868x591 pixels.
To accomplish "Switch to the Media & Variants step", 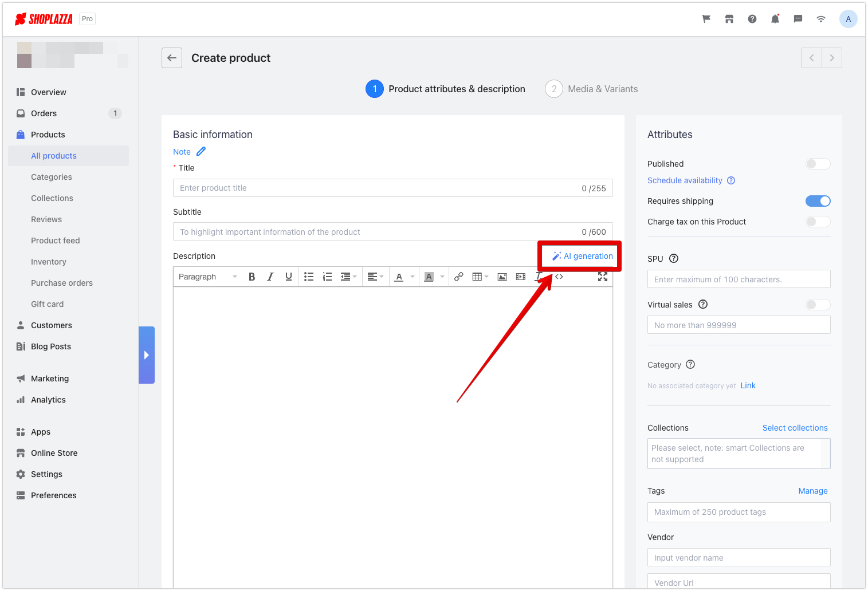I will click(591, 89).
